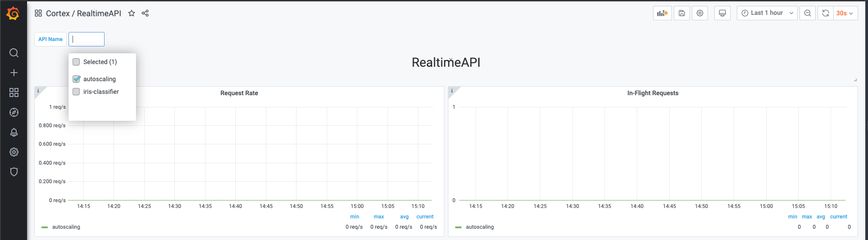Open the Alerting bell icon
This screenshot has height=240, width=868.
(14, 132)
